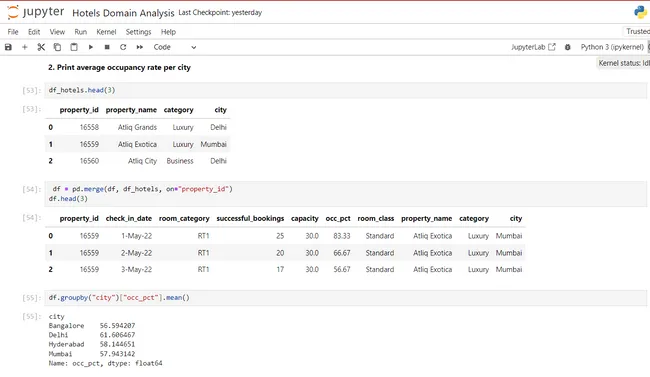The height and width of the screenshot is (377, 650).
Task: Copy the selected cell
Action: [x=57, y=47]
